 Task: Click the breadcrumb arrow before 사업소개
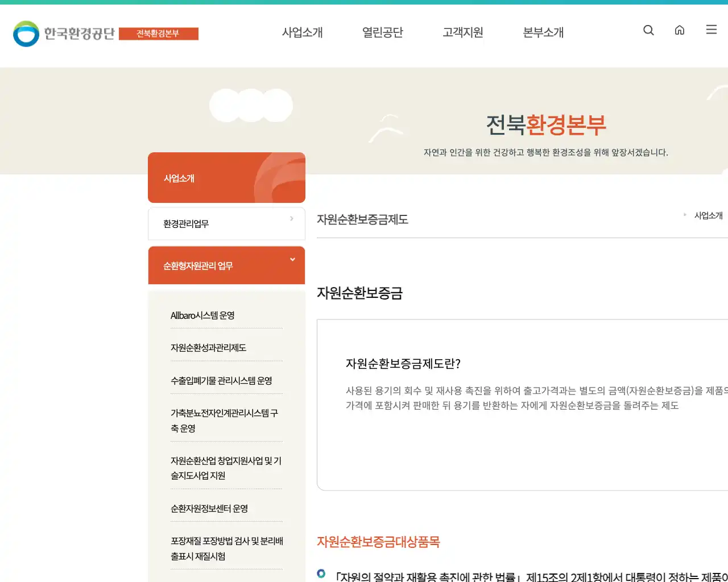pos(684,215)
